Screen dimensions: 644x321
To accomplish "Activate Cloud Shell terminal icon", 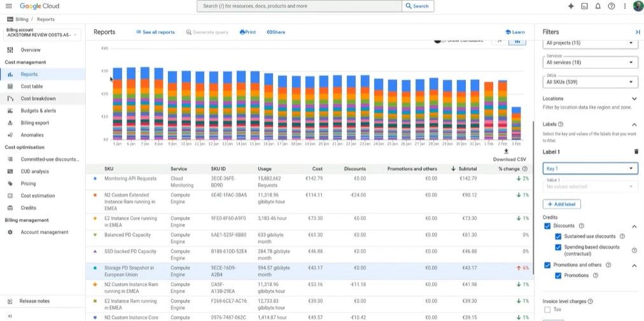I will [x=584, y=6].
